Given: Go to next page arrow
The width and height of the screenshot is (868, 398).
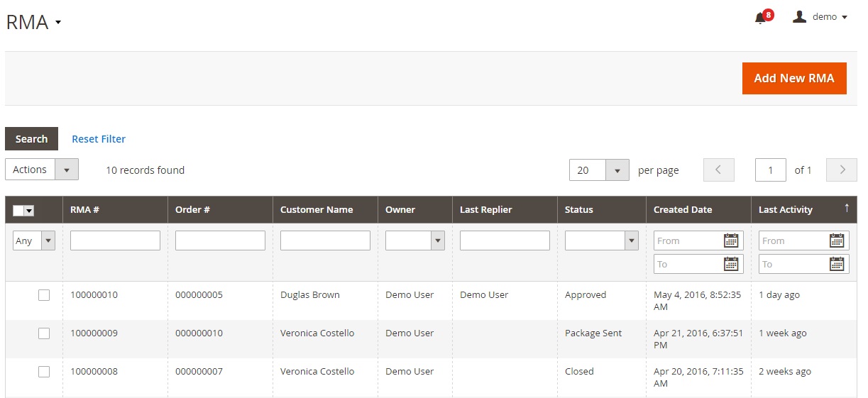Looking at the screenshot, I should (842, 170).
